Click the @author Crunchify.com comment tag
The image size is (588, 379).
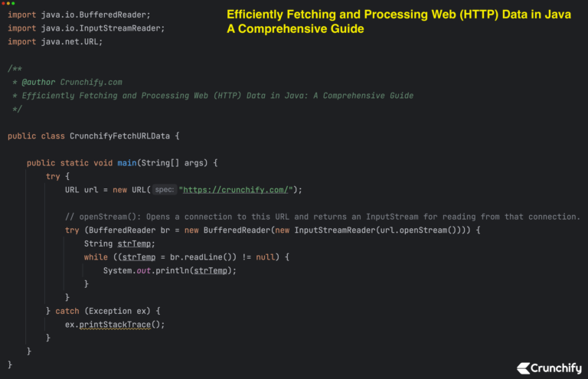click(72, 82)
